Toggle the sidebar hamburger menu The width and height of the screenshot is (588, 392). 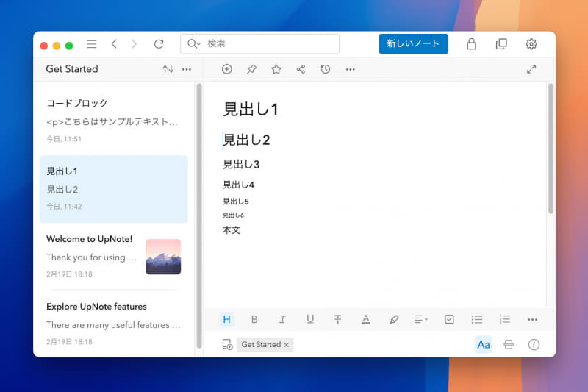click(91, 44)
